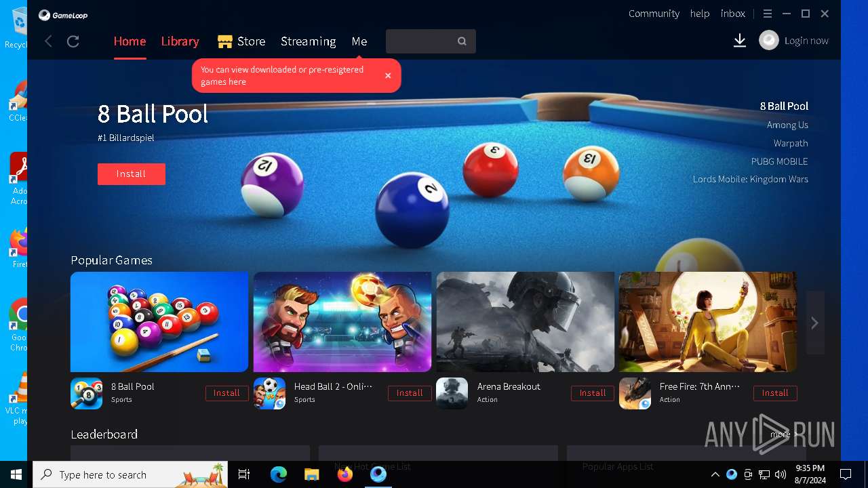Open the taskbar clock showing 9:35 PM
The width and height of the screenshot is (868, 488).
coord(810,474)
